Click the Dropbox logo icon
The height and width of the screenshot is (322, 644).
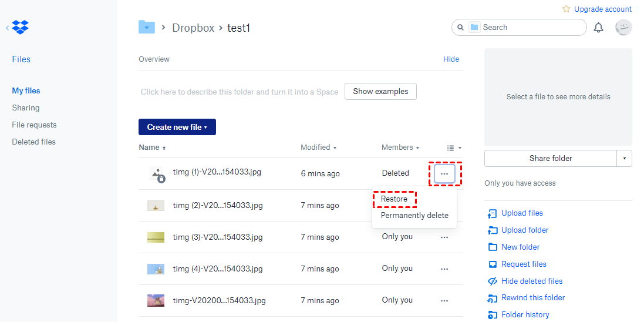click(20, 27)
